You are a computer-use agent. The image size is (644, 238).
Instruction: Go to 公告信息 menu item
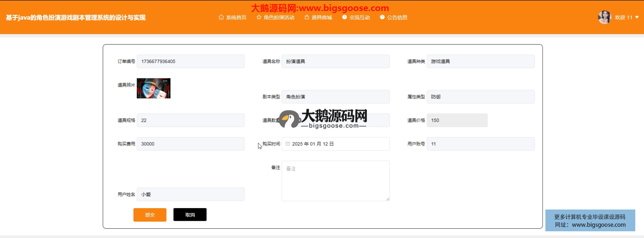[397, 17]
